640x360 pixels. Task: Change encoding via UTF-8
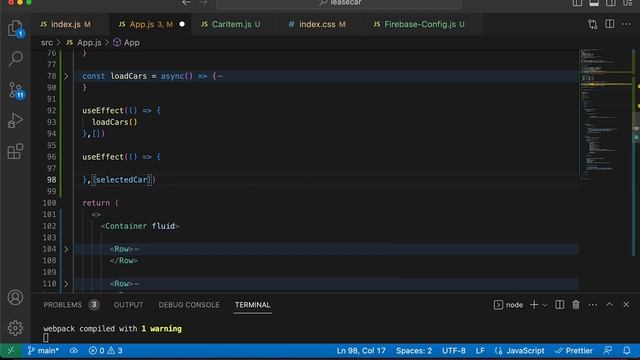pyautogui.click(x=453, y=351)
